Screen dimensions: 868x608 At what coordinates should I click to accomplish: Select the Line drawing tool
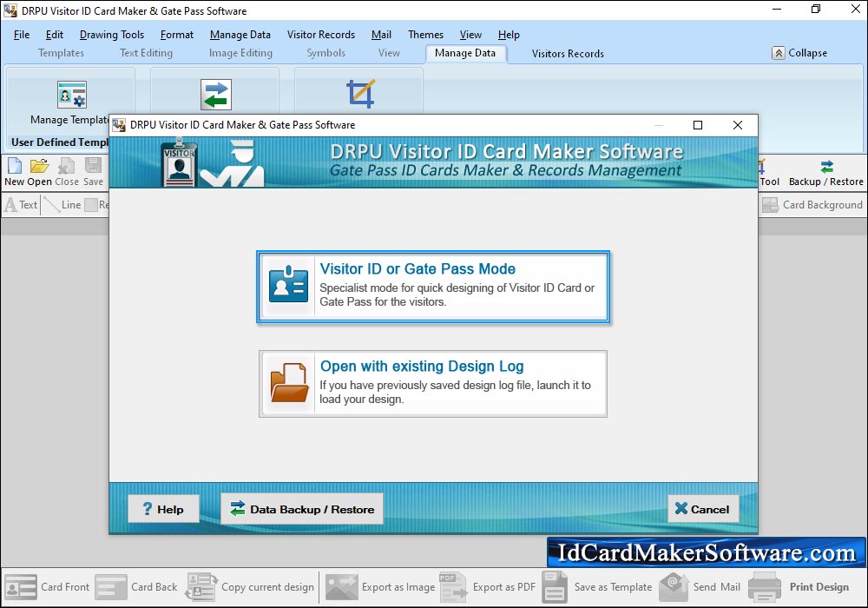click(x=62, y=205)
